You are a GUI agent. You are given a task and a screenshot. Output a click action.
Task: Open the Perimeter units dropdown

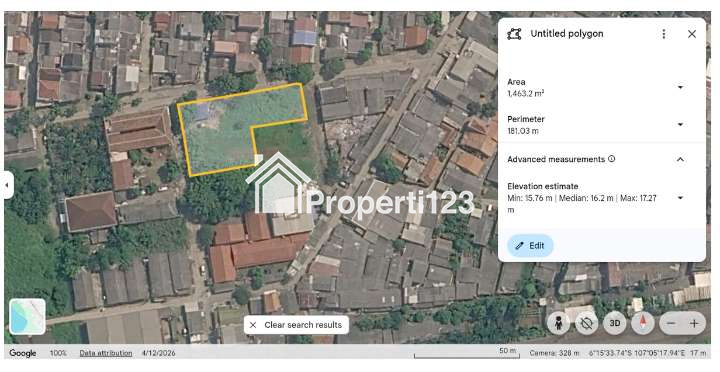680,124
